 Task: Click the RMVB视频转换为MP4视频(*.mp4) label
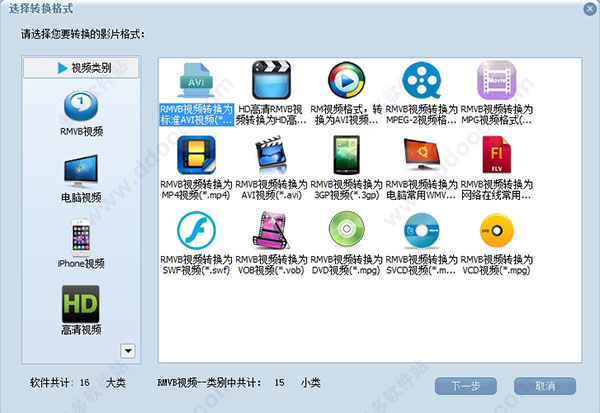pyautogui.click(x=196, y=189)
